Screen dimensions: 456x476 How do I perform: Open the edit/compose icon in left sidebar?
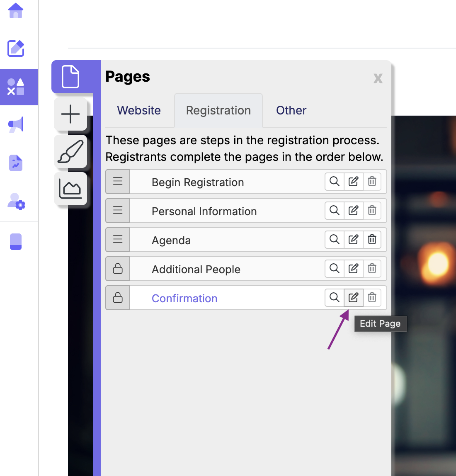16,48
